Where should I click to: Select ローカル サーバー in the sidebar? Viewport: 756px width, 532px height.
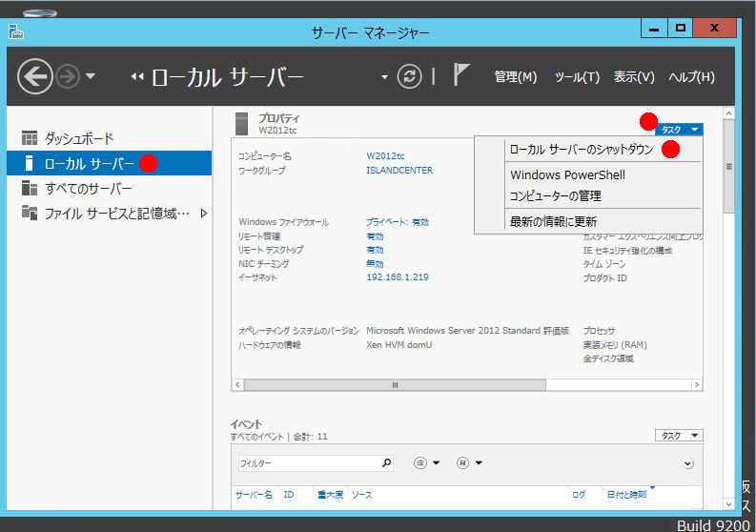pyautogui.click(x=110, y=163)
